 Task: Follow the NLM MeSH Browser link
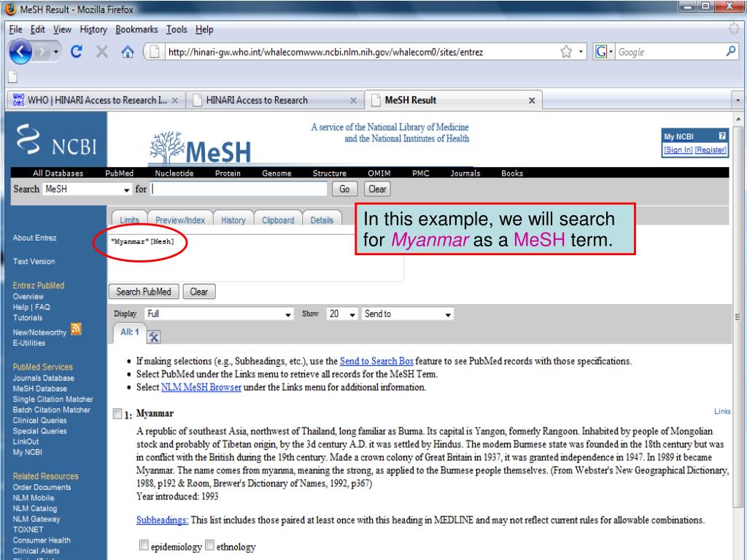pyautogui.click(x=201, y=387)
